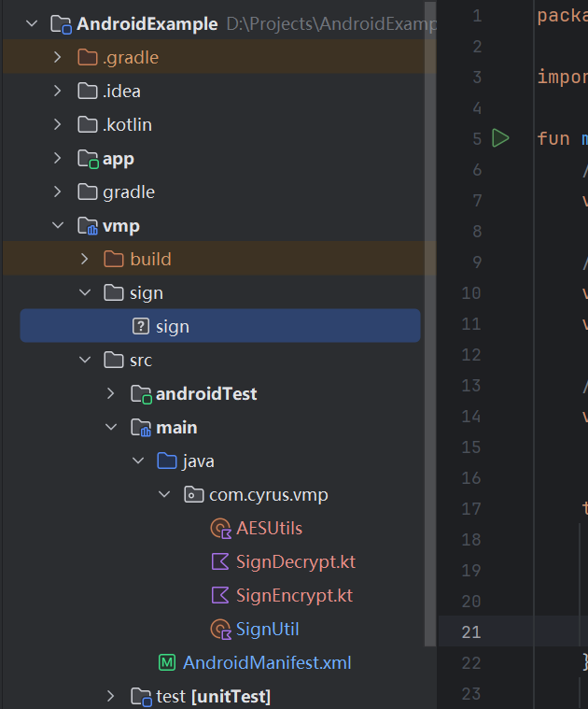Click the project tree vertical scrollbar
The height and width of the screenshot is (709, 588).
(431, 327)
